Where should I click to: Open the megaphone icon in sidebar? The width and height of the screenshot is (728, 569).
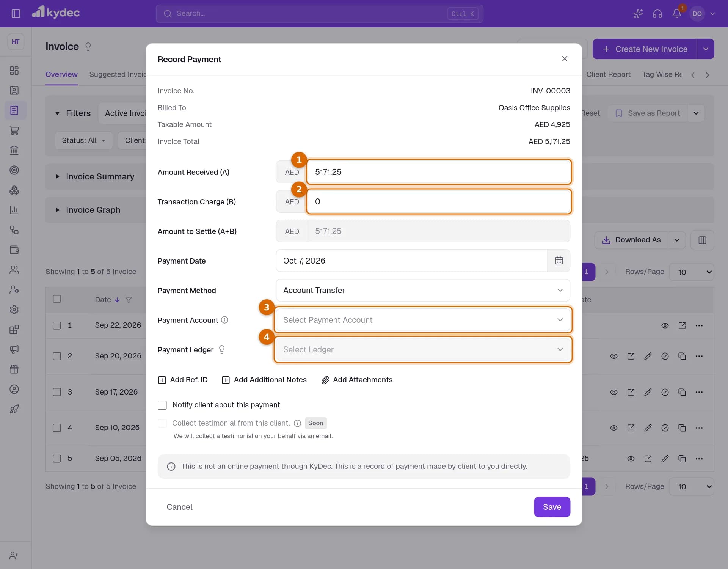point(14,349)
